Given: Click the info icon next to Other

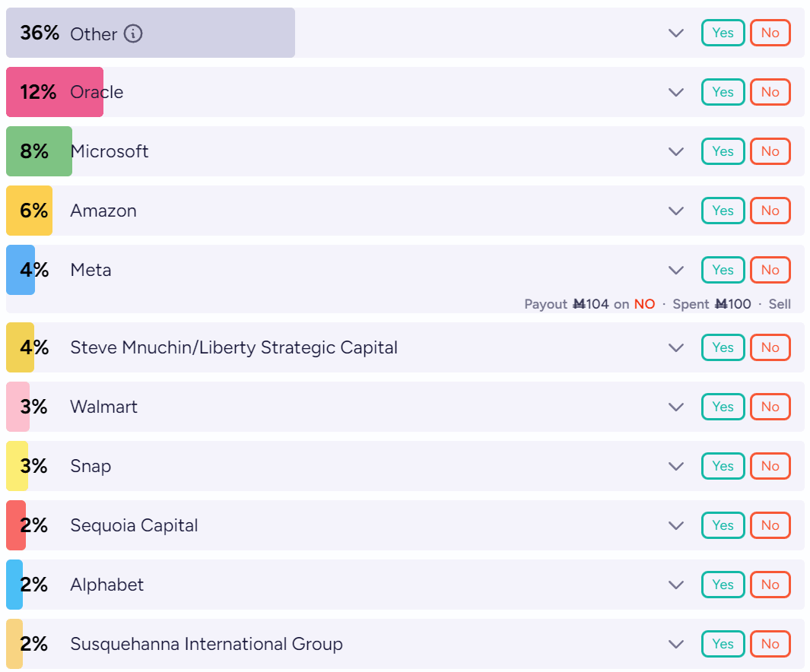Looking at the screenshot, I should coord(133,33).
